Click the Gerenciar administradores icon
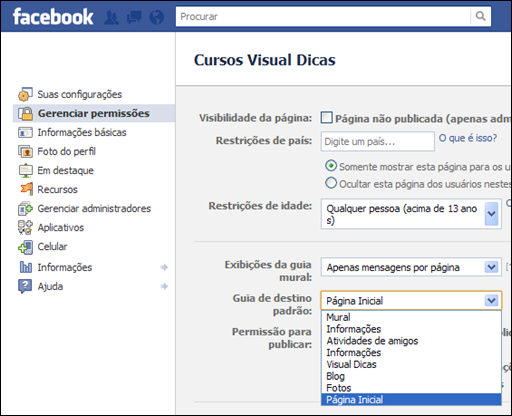Screen dimensions: 512x416 click(x=25, y=209)
